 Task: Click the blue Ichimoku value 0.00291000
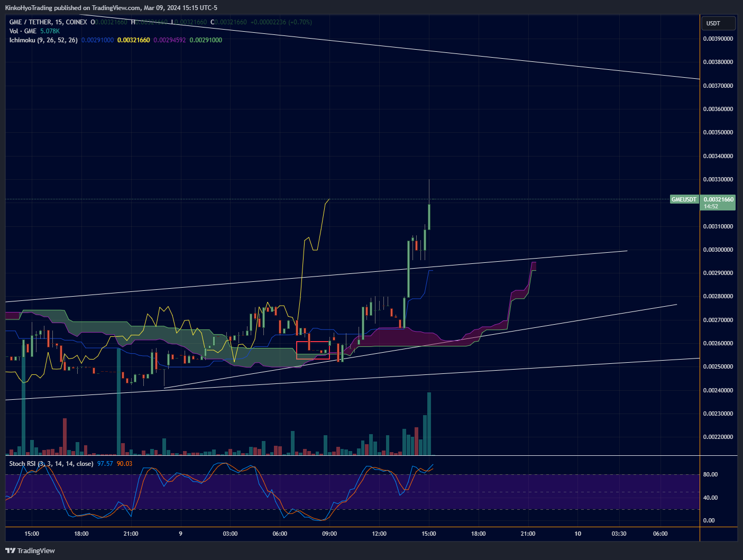pos(98,40)
